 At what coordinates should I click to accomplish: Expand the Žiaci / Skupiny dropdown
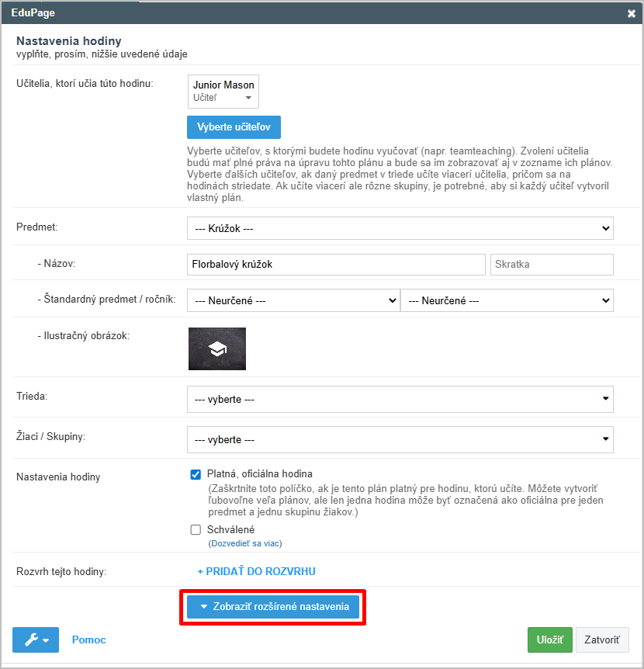[400, 439]
